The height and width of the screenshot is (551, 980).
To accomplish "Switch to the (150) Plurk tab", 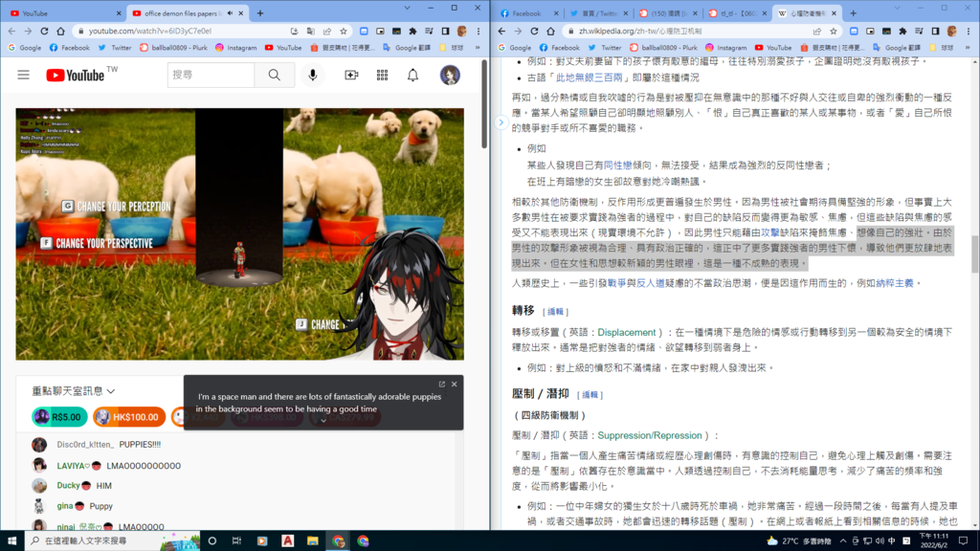I will tap(667, 13).
